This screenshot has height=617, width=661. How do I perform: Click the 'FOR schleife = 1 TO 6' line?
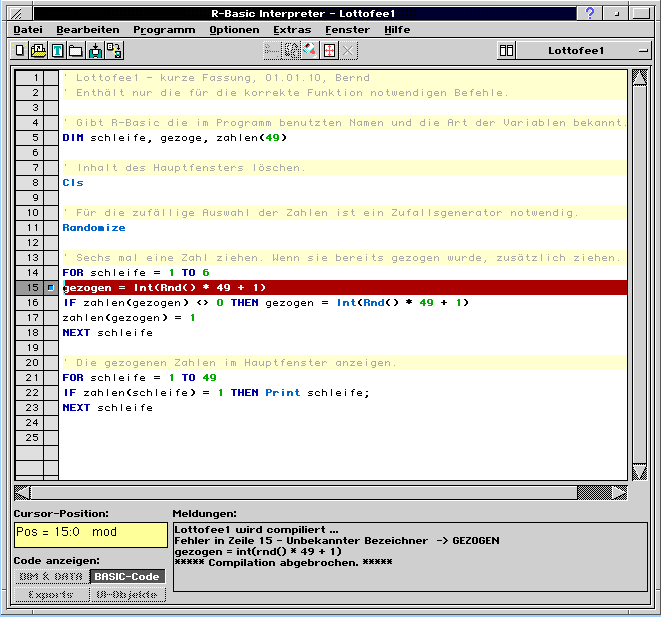click(x=136, y=273)
